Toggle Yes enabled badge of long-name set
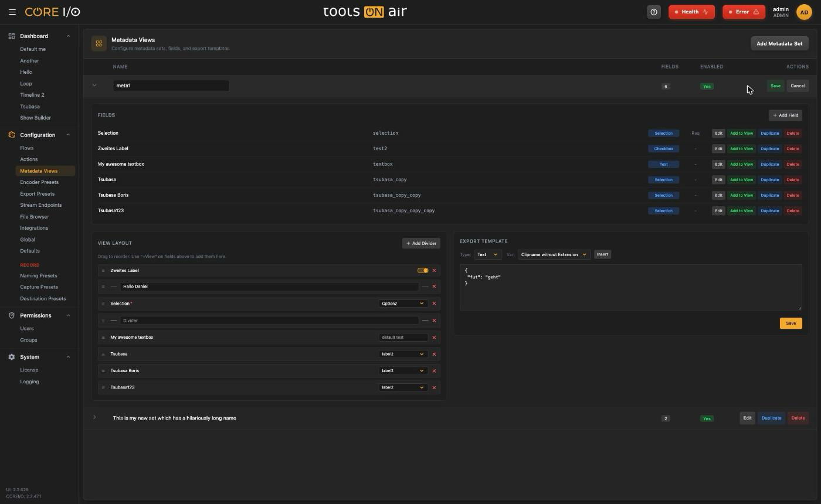The height and width of the screenshot is (504, 821). coord(707,418)
